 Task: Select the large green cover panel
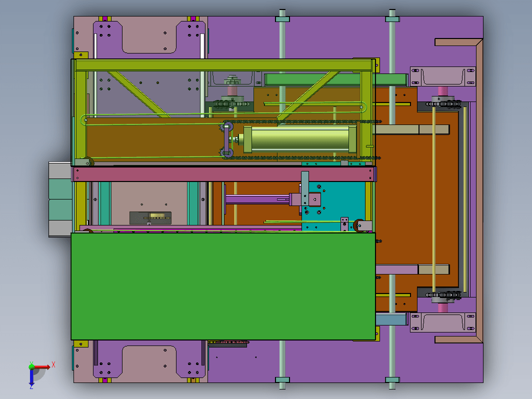click(223, 286)
